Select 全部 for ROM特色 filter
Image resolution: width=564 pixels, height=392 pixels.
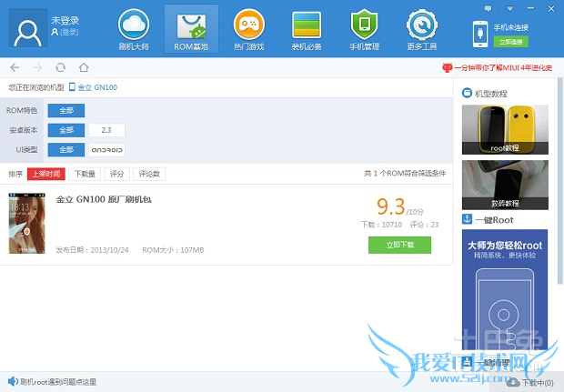65,110
